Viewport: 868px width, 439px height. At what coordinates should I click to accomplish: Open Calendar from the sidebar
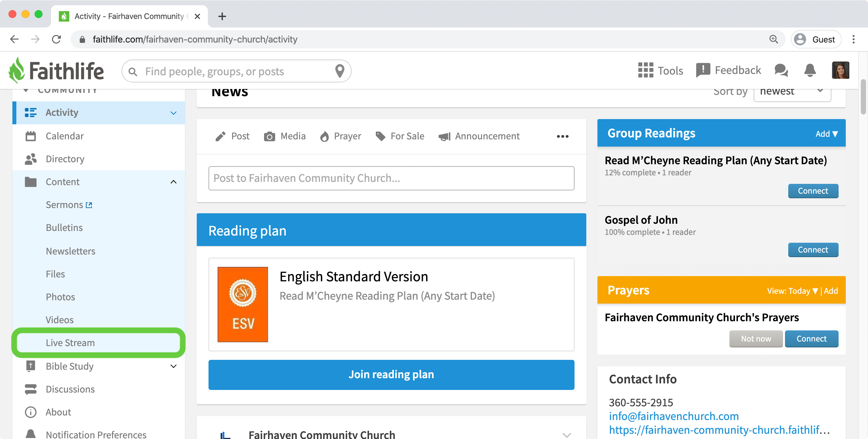coord(98,136)
